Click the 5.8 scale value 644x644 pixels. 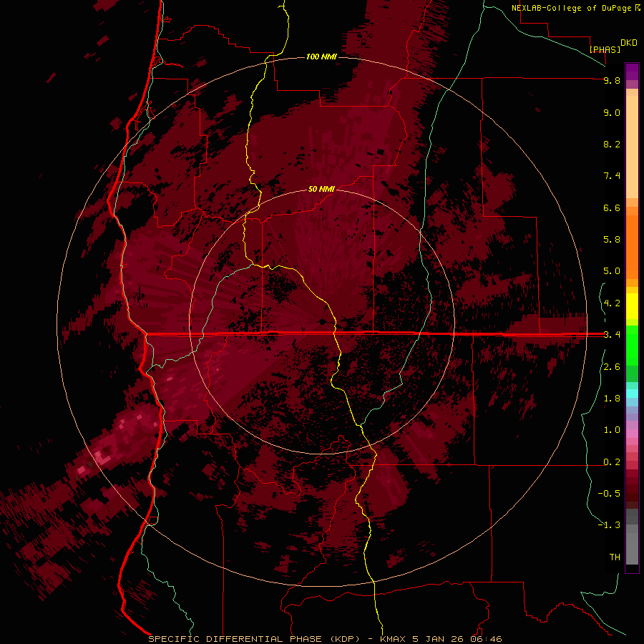(x=612, y=240)
